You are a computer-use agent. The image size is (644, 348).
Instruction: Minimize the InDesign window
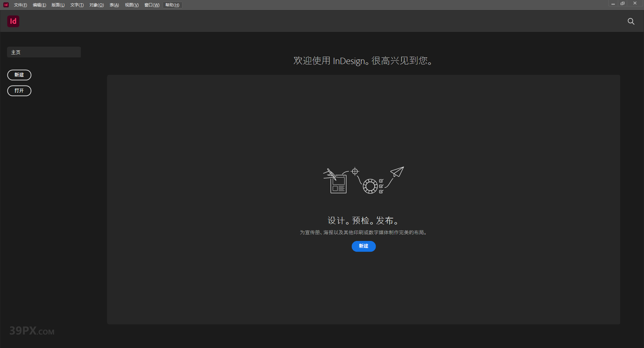[x=613, y=4]
